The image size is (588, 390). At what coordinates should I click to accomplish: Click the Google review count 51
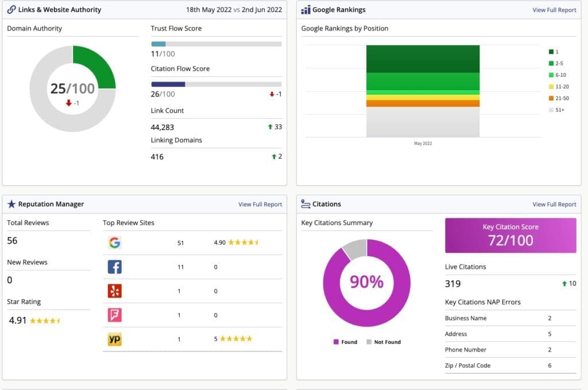pos(181,243)
